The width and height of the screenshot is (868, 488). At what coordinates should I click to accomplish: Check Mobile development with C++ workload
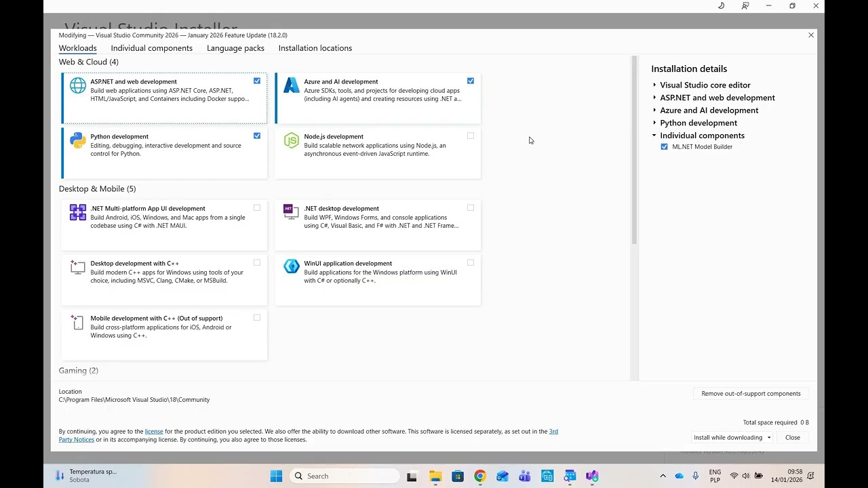pyautogui.click(x=257, y=317)
